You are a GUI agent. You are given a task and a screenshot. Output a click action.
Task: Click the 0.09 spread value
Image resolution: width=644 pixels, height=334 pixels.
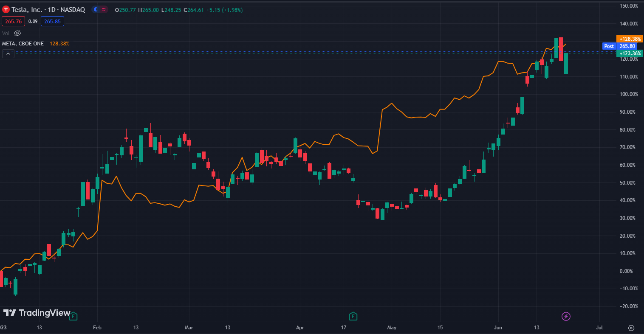tap(33, 21)
